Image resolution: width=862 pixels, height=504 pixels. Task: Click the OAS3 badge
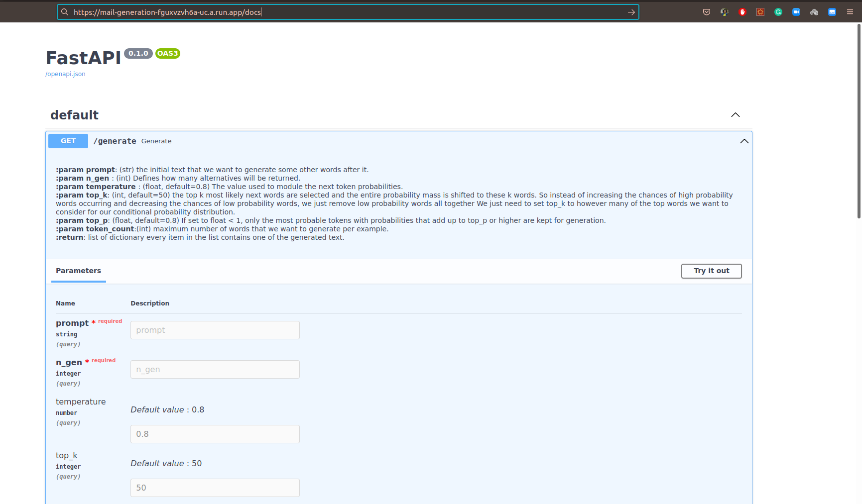167,53
